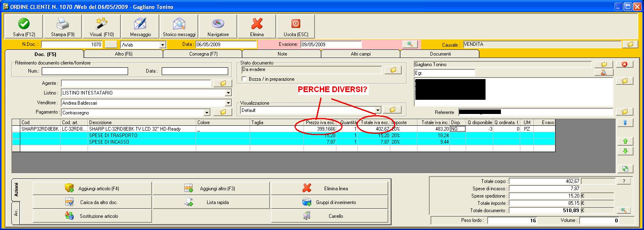Expand the Venditore dropdown
Viewport: 644px width, 230px height.
228,103
